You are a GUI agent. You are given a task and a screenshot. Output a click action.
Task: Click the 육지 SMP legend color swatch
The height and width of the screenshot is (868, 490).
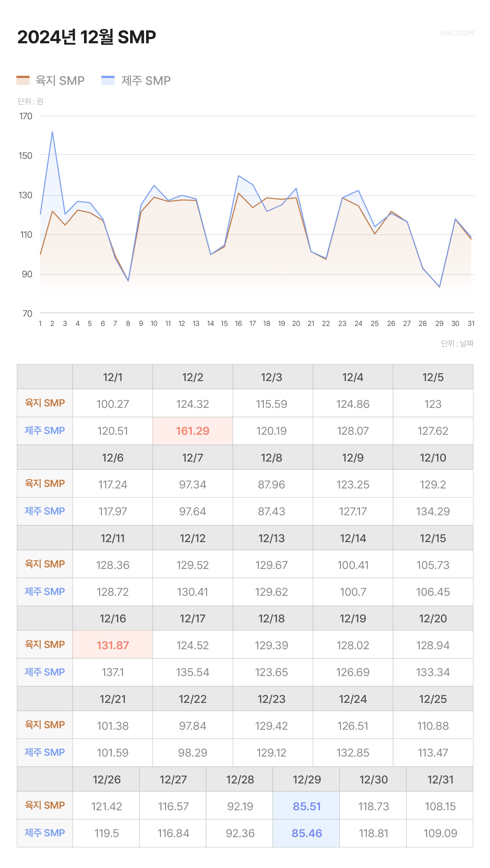(x=23, y=80)
